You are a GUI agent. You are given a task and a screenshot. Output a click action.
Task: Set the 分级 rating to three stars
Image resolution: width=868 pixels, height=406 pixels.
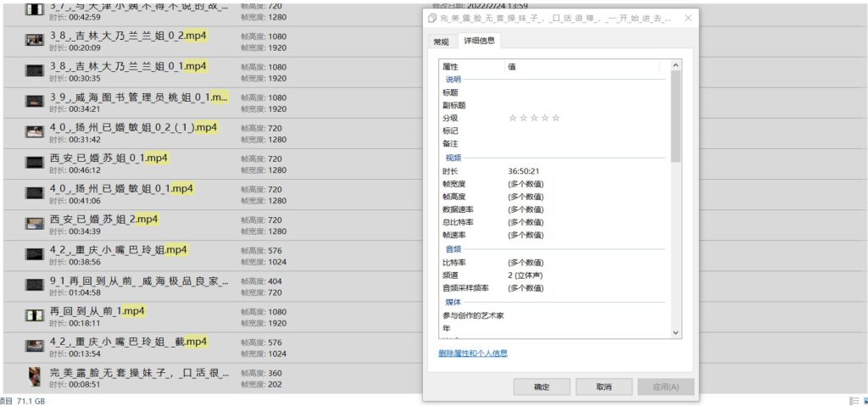[x=534, y=118]
